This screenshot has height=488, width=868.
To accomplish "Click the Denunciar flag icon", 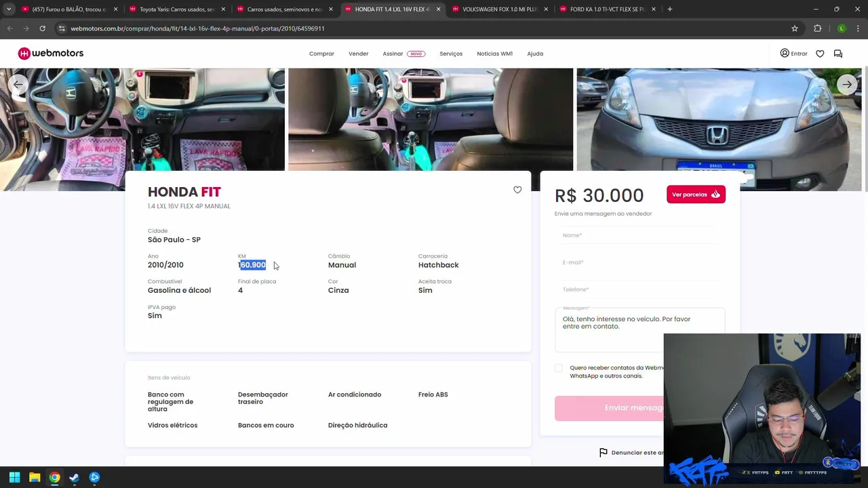I will click(x=603, y=452).
